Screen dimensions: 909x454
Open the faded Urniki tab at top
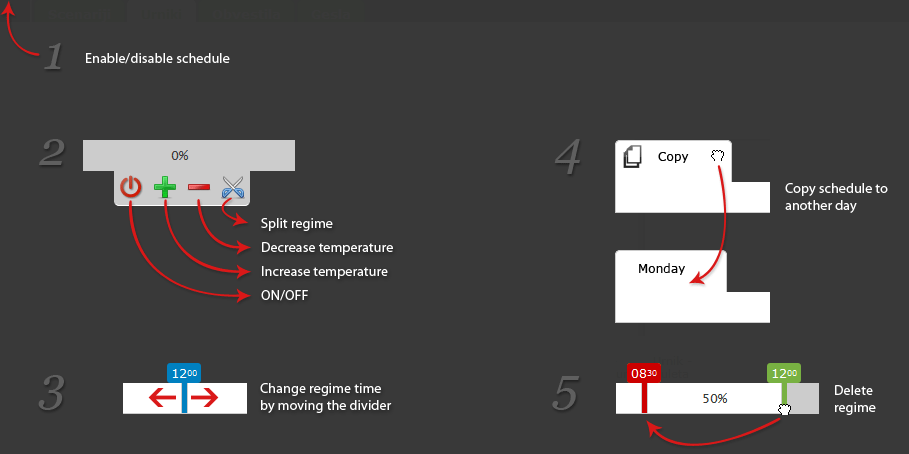[162, 12]
